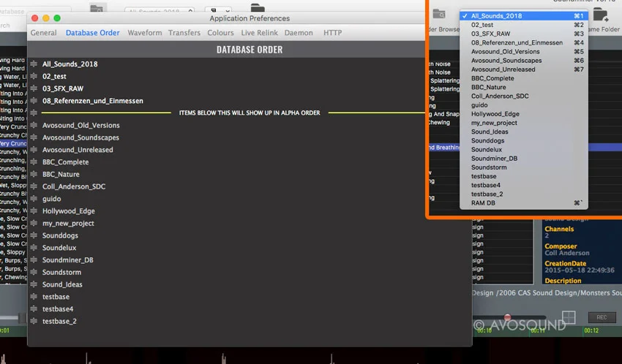622x364 pixels.
Task: Grab the drag handle beside All_Sounds_2018
Action: coord(34,64)
